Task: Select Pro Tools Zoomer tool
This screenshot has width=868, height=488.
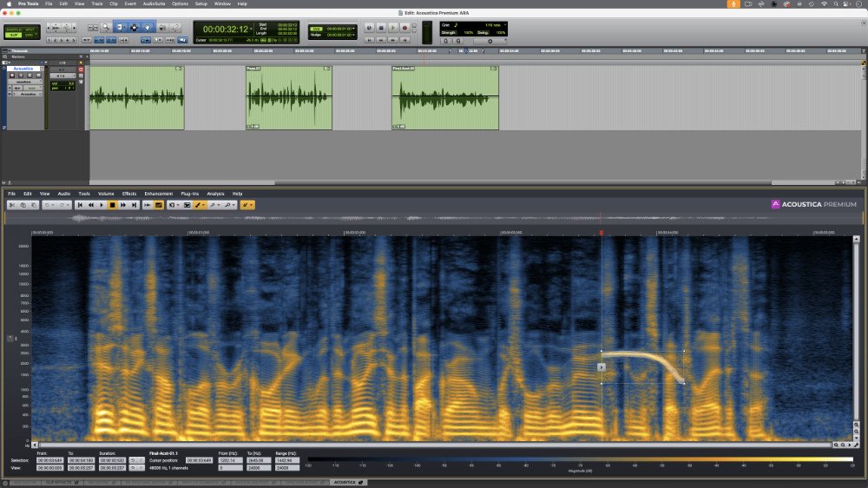Action: (106, 27)
